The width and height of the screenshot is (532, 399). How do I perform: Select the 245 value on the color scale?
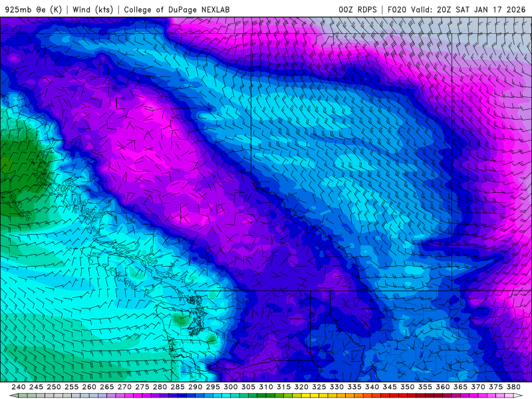click(x=36, y=387)
